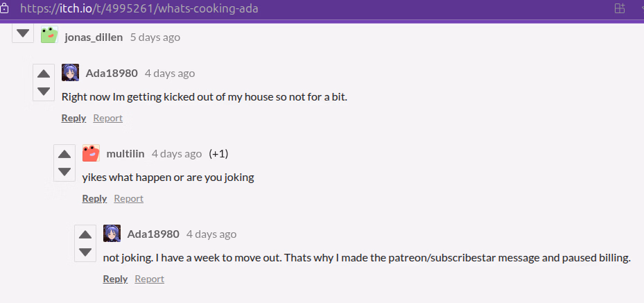Reply to Ada18980's kicked out comment

coord(73,118)
